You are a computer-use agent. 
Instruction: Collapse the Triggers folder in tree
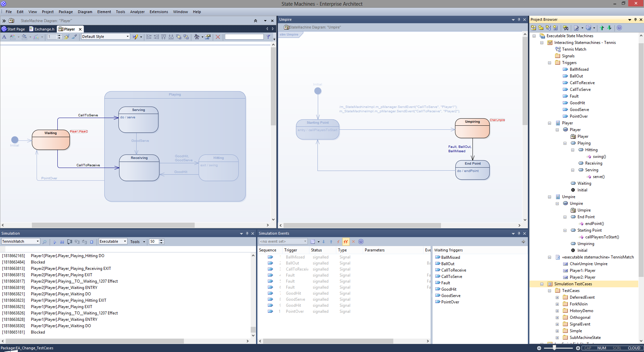[x=549, y=63]
